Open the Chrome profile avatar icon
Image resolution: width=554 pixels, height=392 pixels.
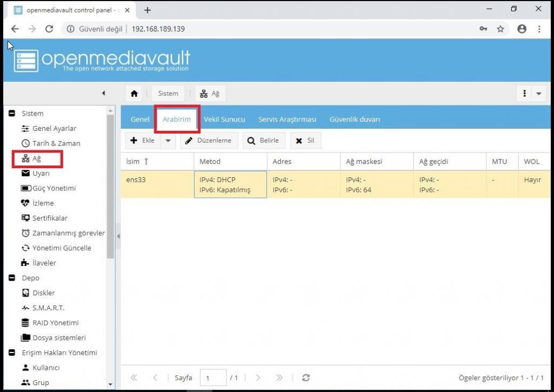pos(522,29)
